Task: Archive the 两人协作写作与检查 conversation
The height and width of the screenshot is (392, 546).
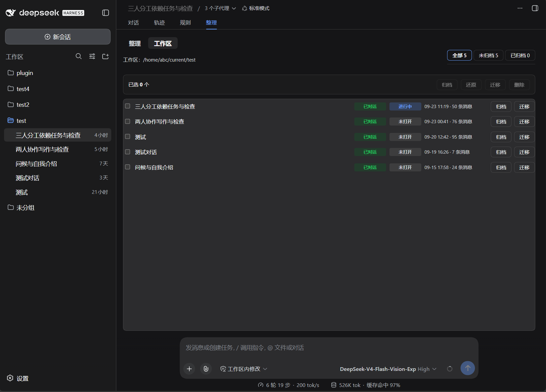Action: click(x=501, y=122)
